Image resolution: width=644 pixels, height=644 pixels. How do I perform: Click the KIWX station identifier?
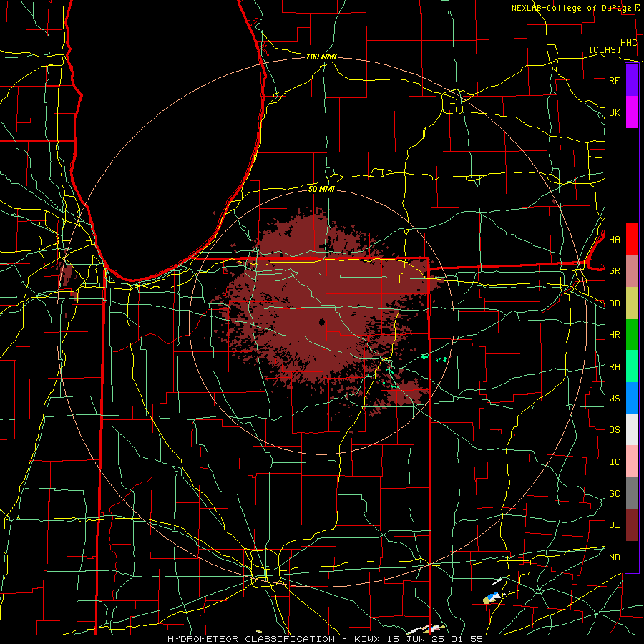point(368,639)
